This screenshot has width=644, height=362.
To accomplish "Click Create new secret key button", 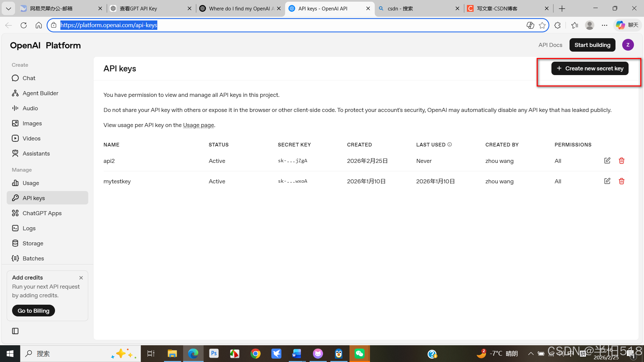I will 590,68.
